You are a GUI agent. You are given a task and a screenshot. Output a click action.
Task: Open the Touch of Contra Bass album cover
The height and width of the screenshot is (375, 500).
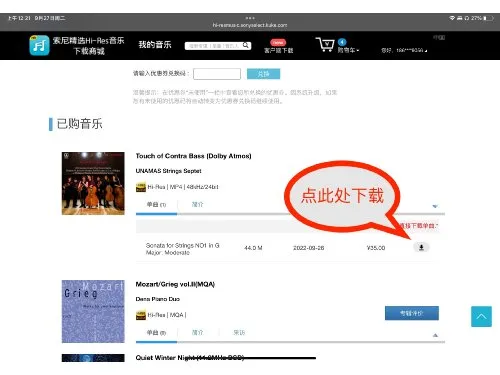pos(93,183)
